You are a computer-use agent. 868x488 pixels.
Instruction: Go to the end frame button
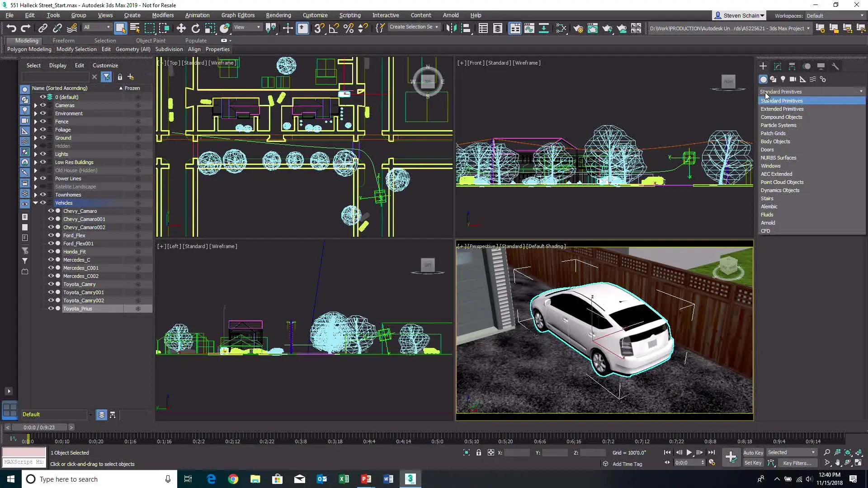click(x=711, y=452)
